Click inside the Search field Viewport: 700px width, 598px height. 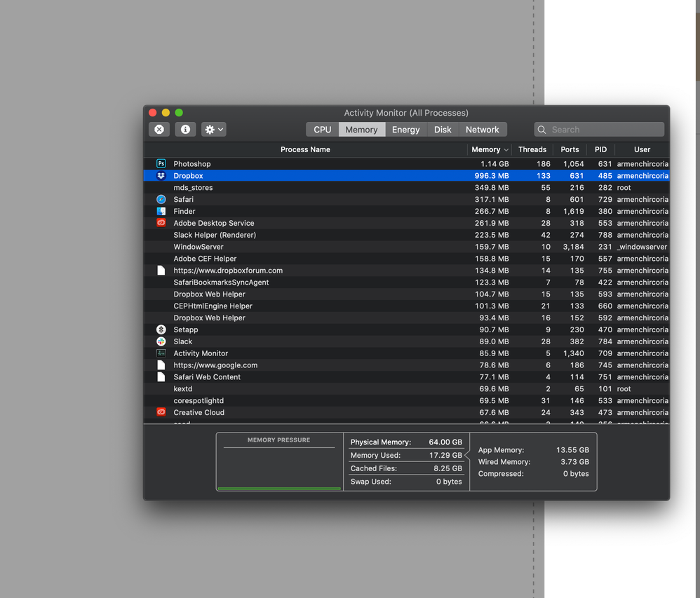pyautogui.click(x=598, y=129)
